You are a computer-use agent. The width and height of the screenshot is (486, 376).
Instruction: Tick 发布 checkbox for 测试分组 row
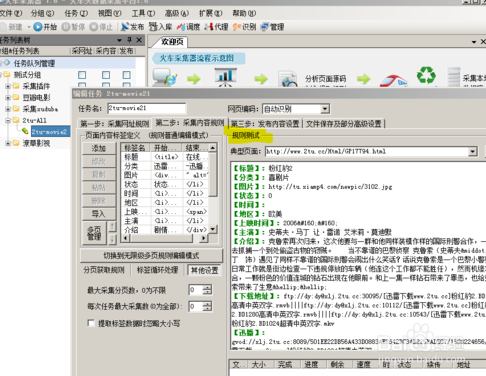(126, 75)
